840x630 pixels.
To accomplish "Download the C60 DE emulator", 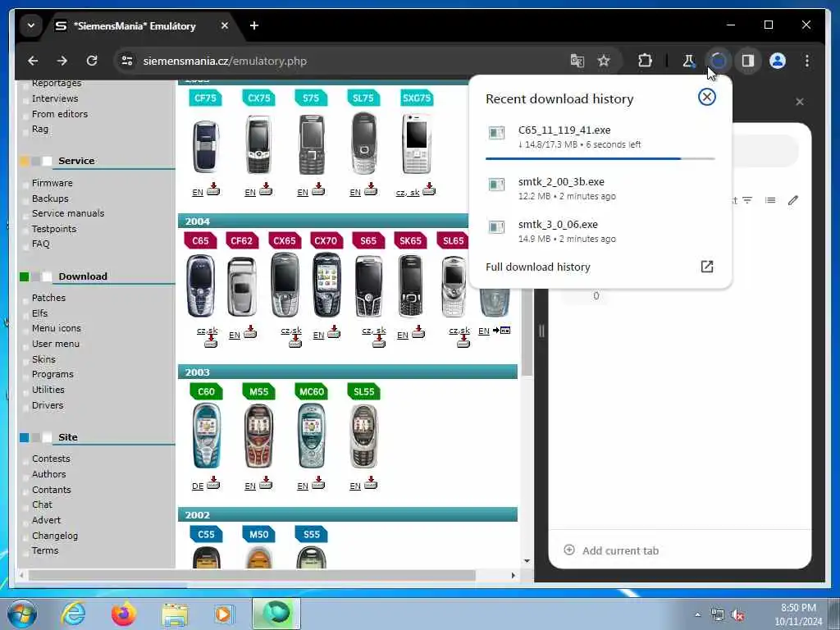I will [x=213, y=484].
